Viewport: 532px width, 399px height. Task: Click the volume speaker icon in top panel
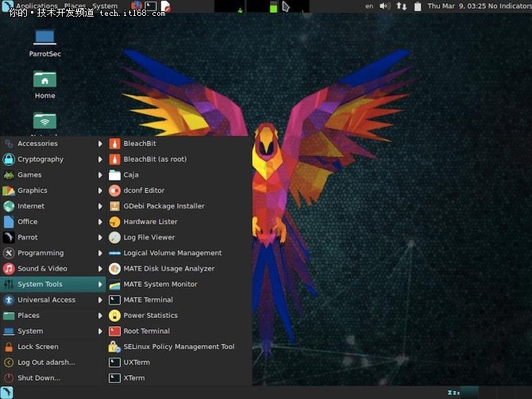coord(385,6)
